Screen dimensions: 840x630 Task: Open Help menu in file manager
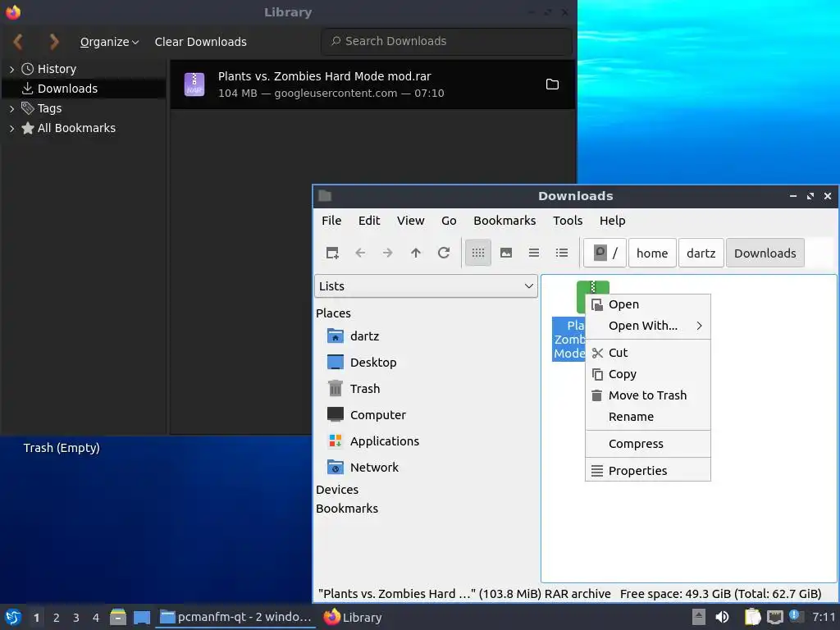click(612, 221)
